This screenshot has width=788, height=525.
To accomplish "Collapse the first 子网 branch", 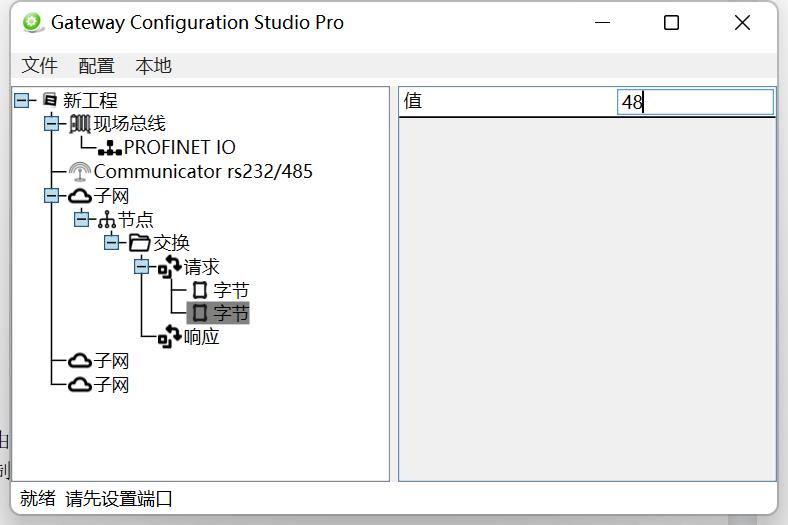I will click(x=52, y=196).
